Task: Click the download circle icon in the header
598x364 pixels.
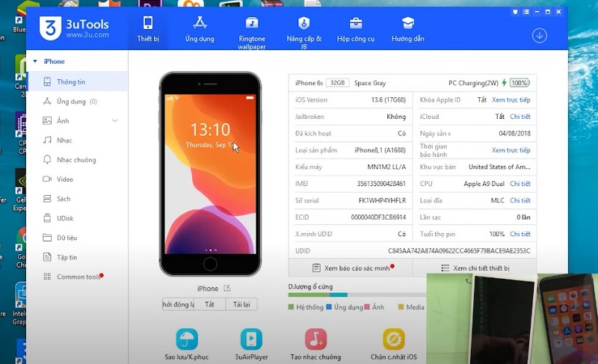Action: tap(539, 35)
